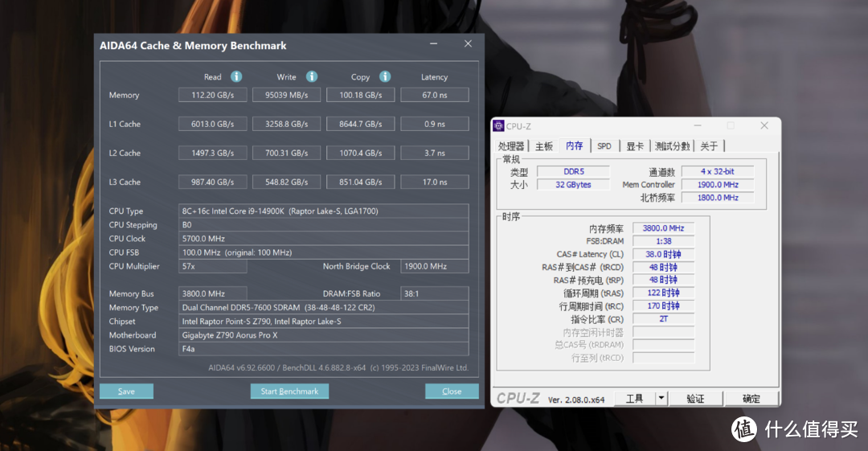Switch to the 主板 tab in CPU-Z
This screenshot has height=451, width=868.
coord(544,146)
